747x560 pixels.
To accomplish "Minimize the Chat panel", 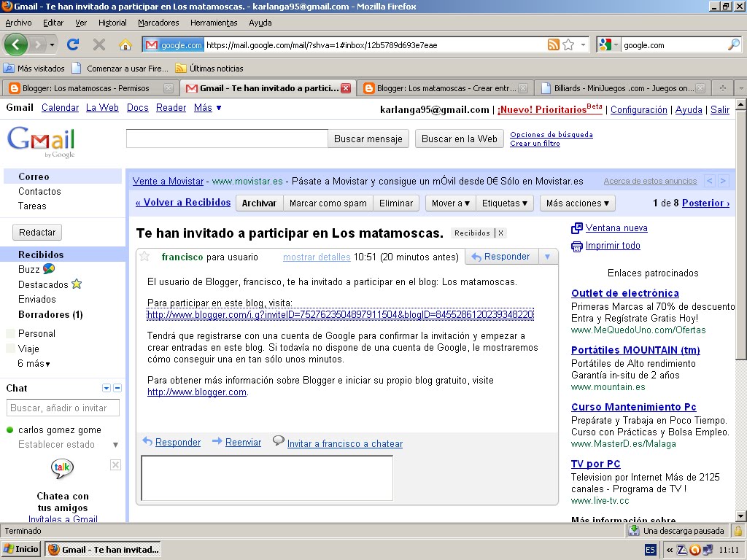I will (x=117, y=388).
